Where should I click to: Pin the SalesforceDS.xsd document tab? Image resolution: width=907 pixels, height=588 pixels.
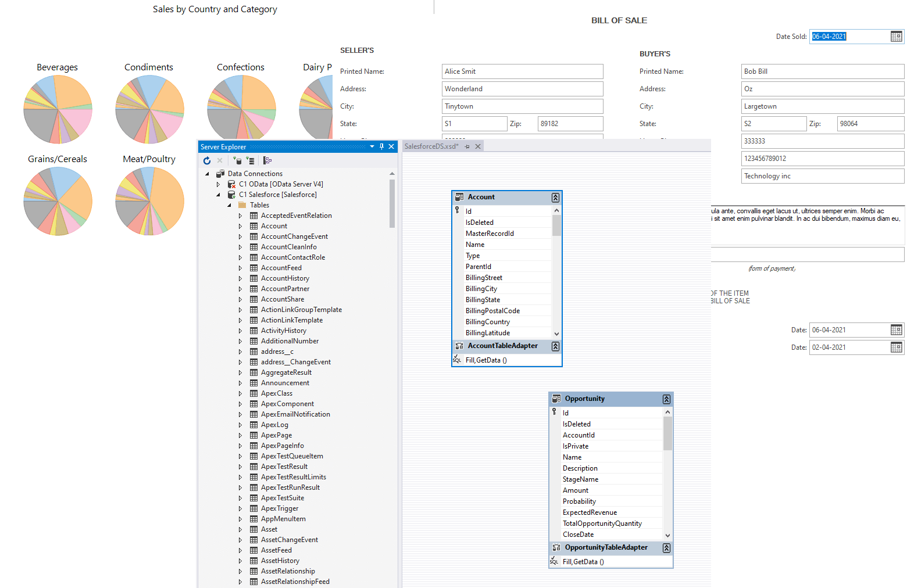(x=467, y=146)
